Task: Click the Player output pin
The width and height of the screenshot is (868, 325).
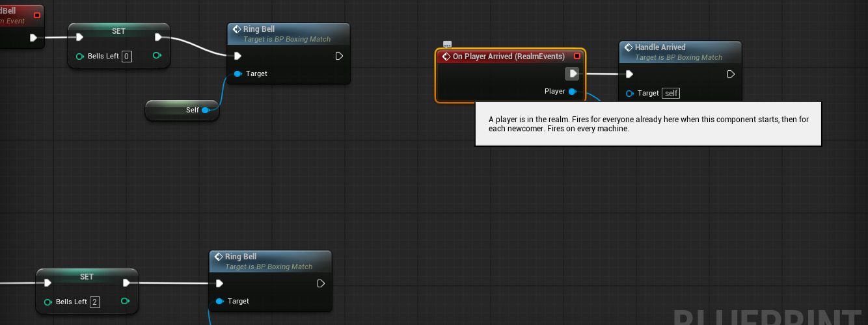Action: pyautogui.click(x=572, y=92)
